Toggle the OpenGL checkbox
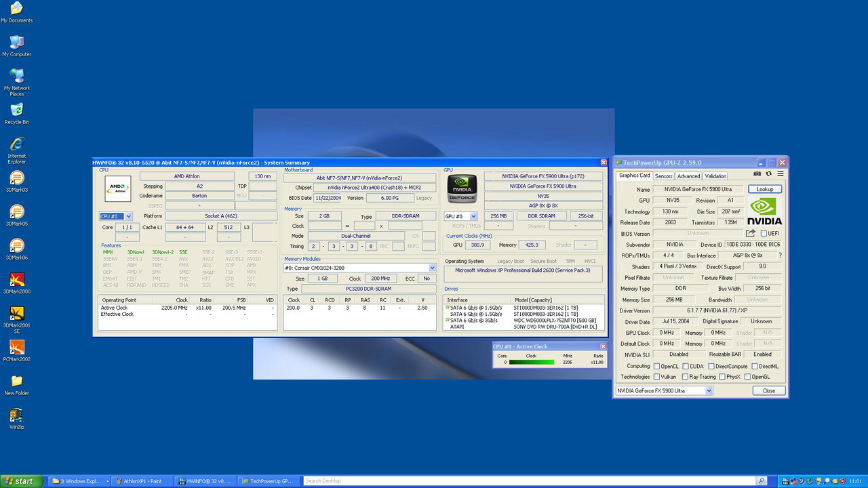868x488 pixels. click(747, 377)
